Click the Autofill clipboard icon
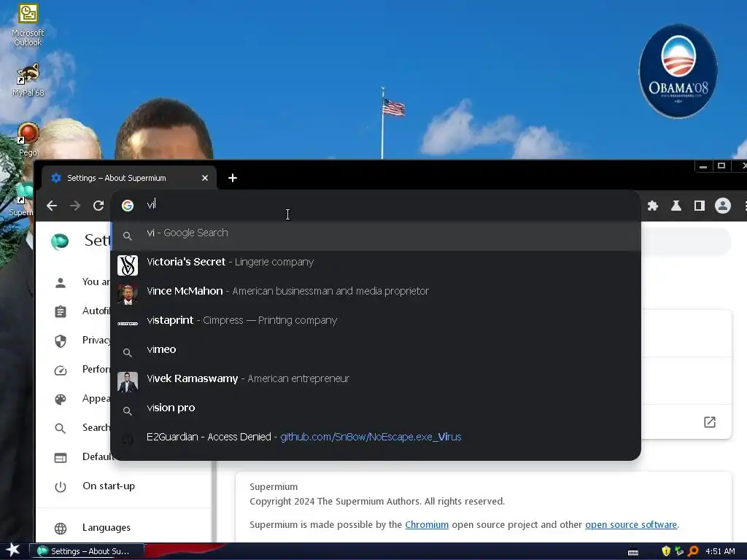The height and width of the screenshot is (560, 747). [x=61, y=312]
